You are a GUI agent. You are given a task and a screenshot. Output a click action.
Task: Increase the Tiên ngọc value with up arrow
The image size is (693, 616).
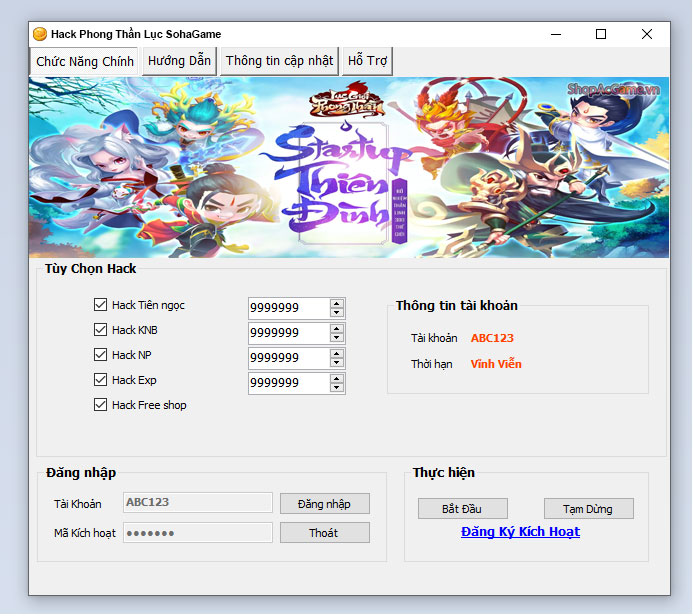(337, 304)
